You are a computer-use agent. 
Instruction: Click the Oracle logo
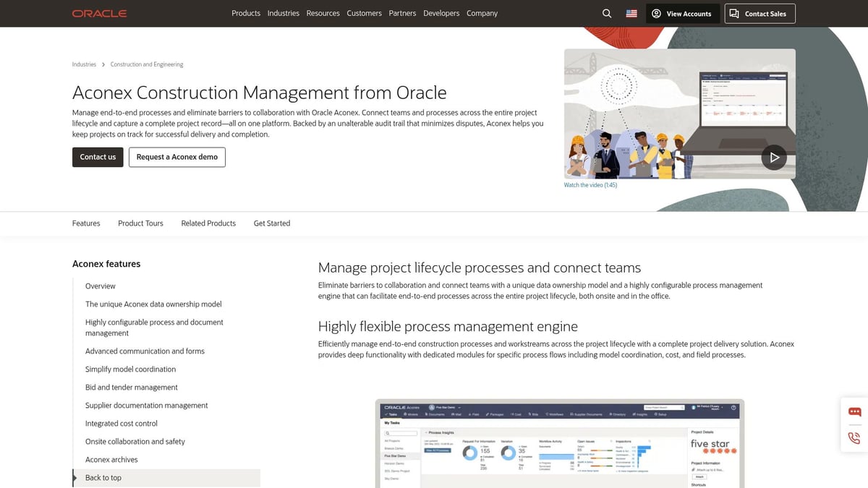(99, 12)
